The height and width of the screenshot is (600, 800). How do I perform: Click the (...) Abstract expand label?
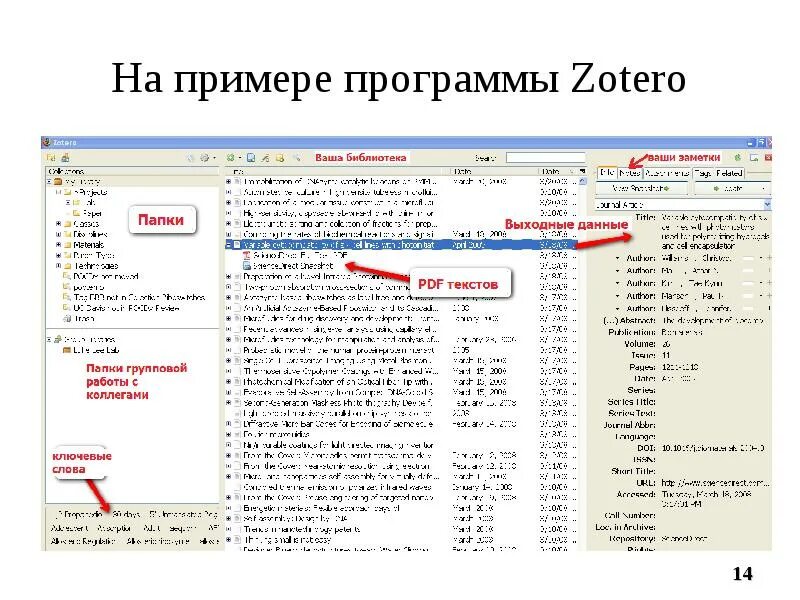(629, 320)
